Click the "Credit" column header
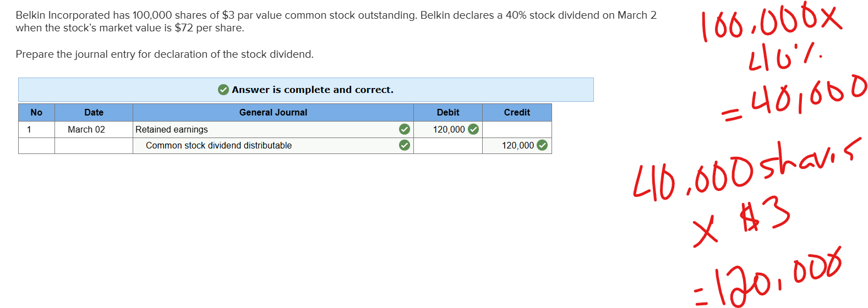This screenshot has width=868, height=308. (x=517, y=112)
